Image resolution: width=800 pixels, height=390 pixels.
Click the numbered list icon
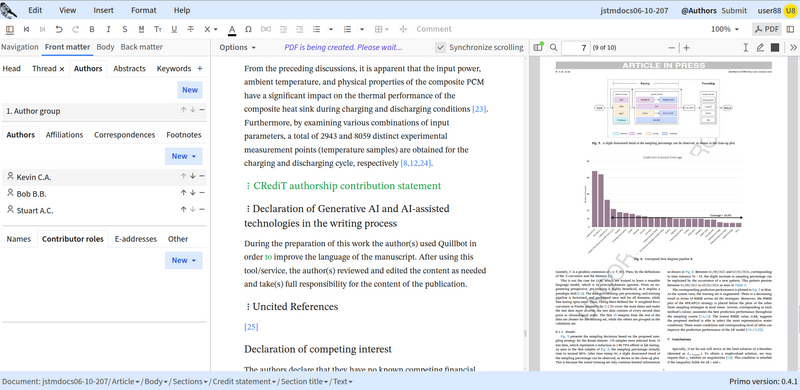[347, 29]
